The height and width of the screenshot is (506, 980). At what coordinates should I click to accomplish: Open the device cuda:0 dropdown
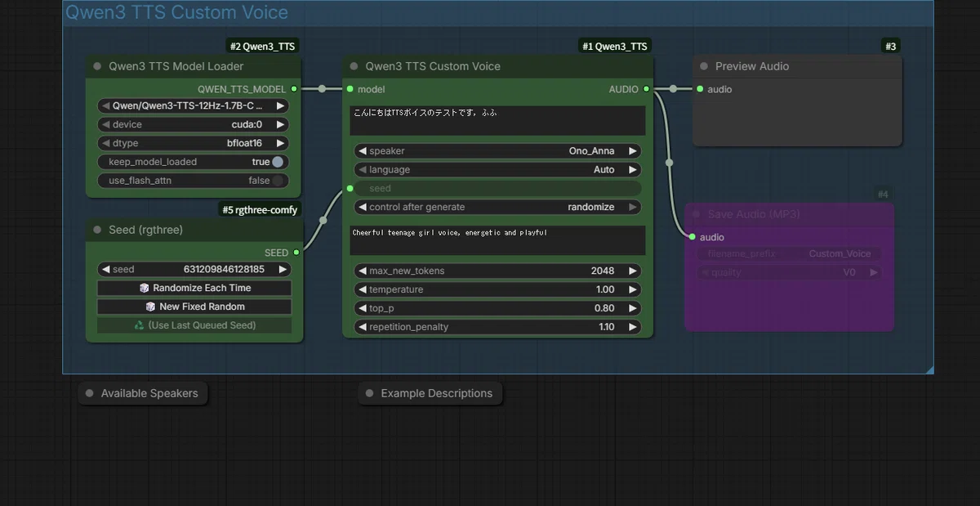tap(194, 124)
